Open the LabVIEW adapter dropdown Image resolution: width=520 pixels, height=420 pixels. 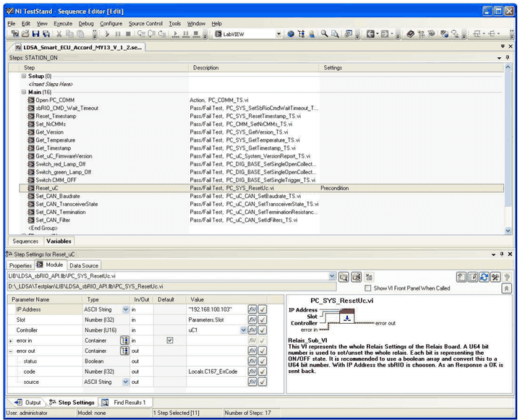click(278, 34)
